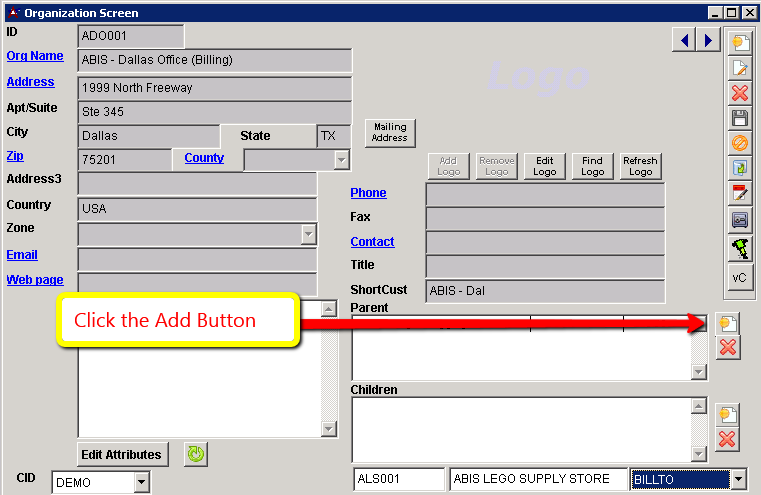Remove entry using Children list red X
The height and width of the screenshot is (495, 761).
click(728, 439)
